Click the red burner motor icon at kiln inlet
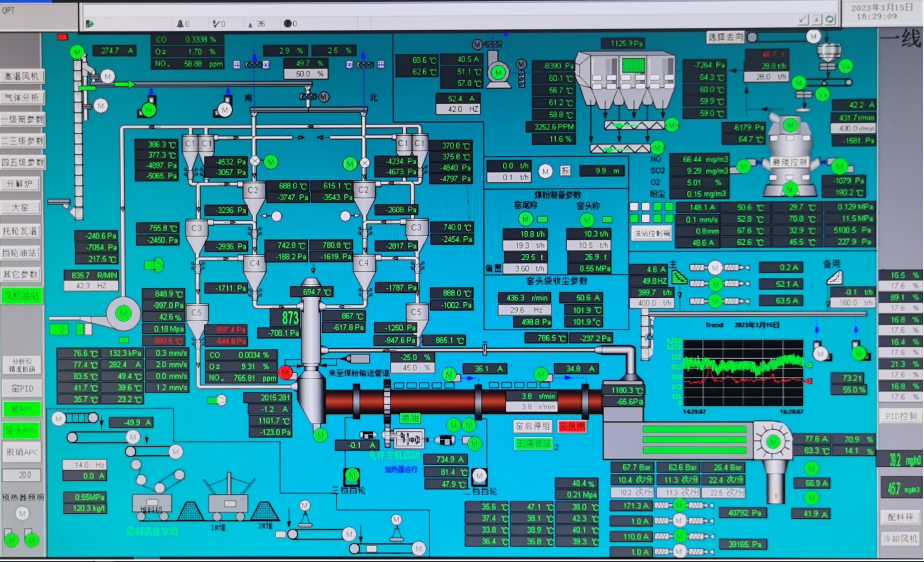924x562 pixels. click(x=285, y=372)
